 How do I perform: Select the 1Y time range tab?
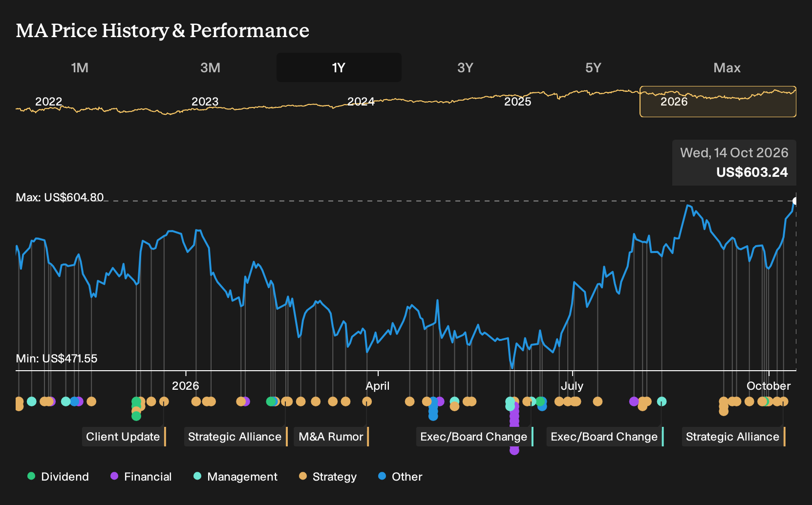click(x=339, y=67)
